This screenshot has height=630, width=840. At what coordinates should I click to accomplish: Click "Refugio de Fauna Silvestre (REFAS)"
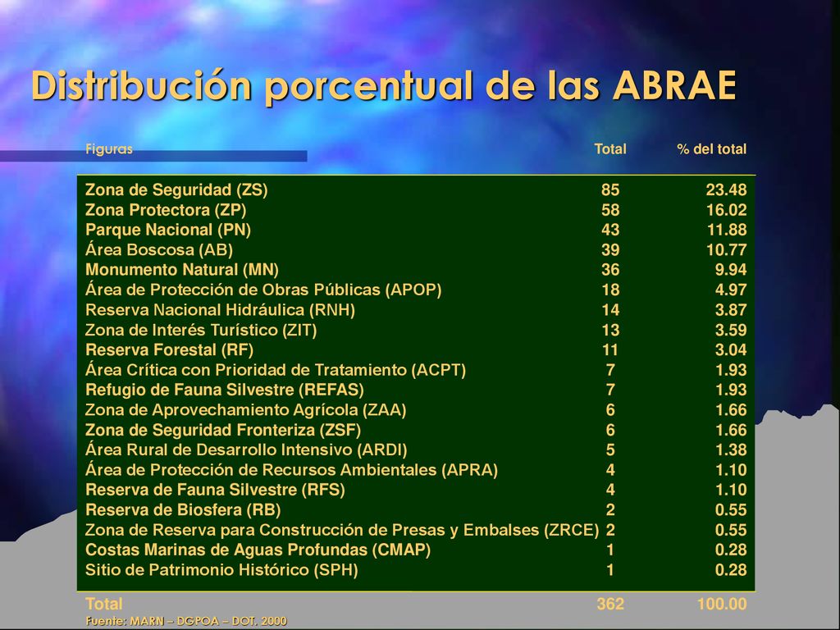[225, 390]
